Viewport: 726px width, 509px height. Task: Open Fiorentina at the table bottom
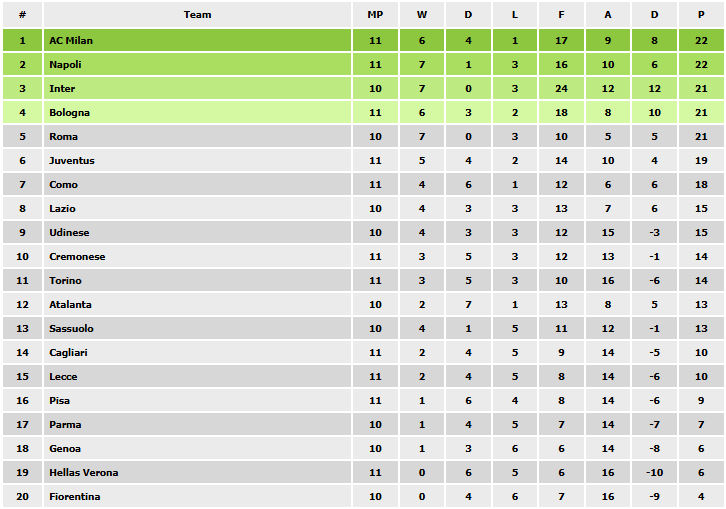[x=75, y=497]
